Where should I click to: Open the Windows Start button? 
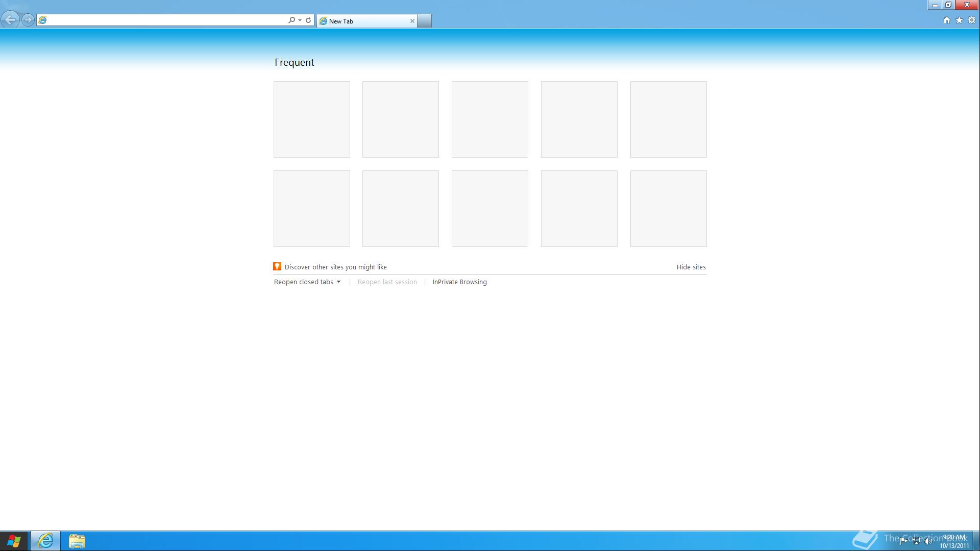point(14,541)
